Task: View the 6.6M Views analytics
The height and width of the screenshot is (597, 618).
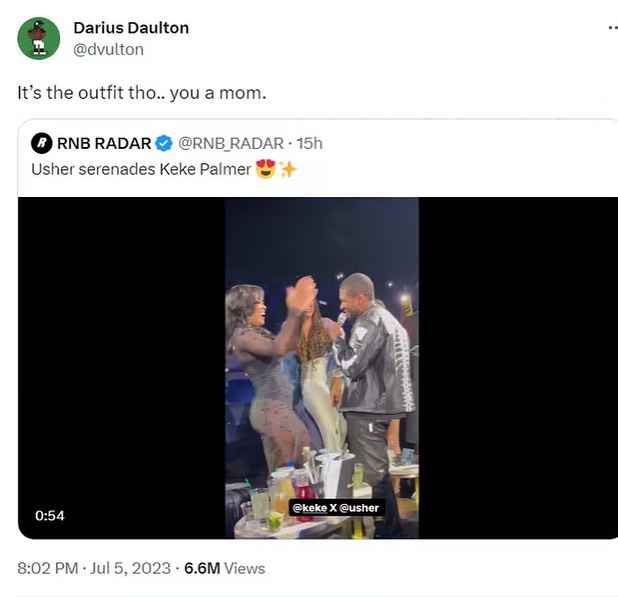Action: 225,568
